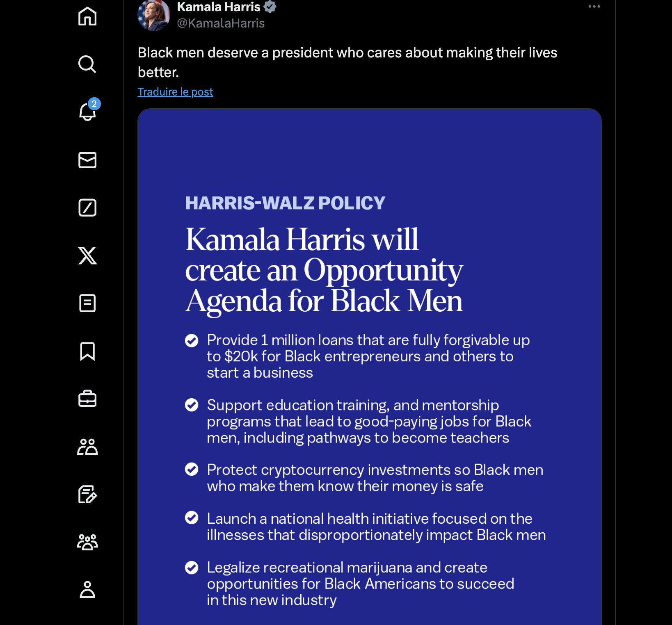The height and width of the screenshot is (625, 672).
Task: Open Profile person icon in sidebar
Action: pos(87,590)
